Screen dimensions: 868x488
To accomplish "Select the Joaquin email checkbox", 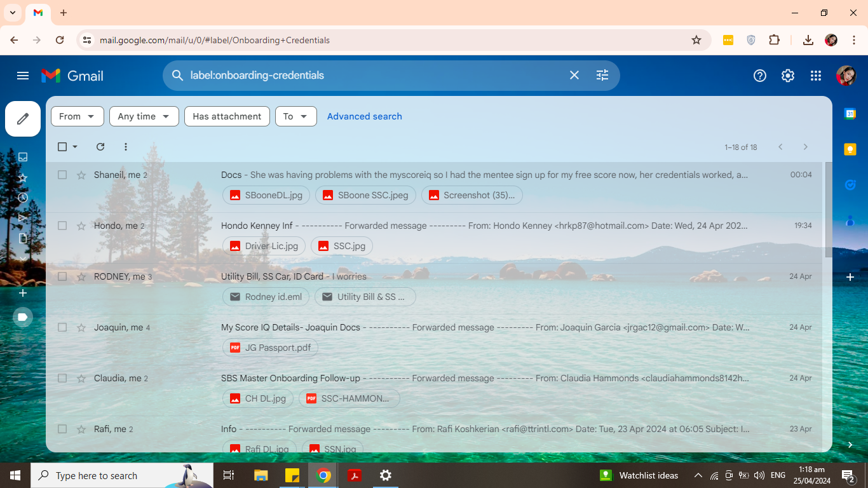I will pyautogui.click(x=62, y=327).
